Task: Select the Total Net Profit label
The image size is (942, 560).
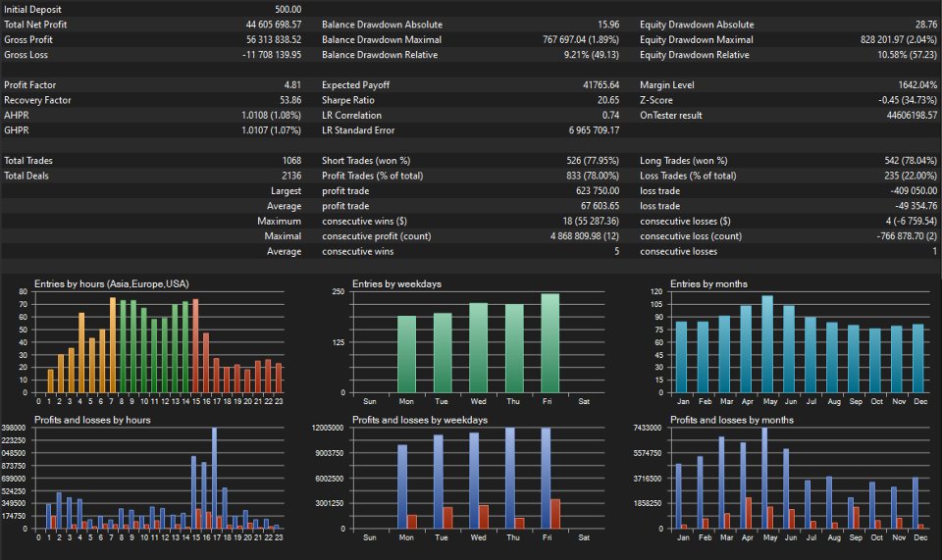Action: [35, 25]
